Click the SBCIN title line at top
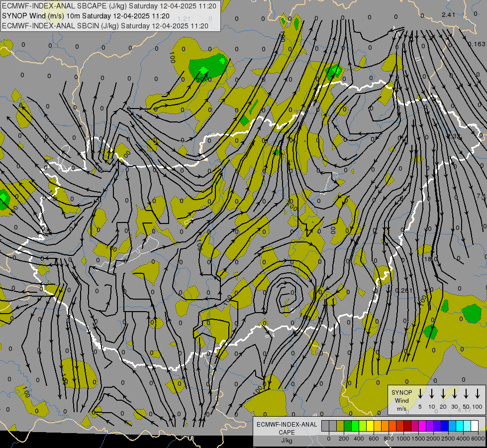Image resolution: width=487 pixels, height=448 pixels. tap(105, 26)
